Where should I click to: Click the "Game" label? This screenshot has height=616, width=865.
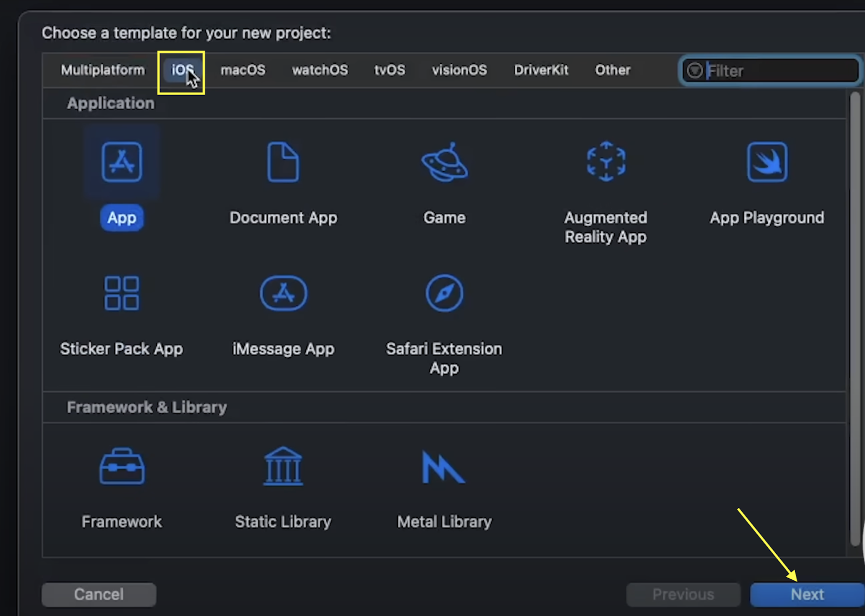tap(444, 218)
